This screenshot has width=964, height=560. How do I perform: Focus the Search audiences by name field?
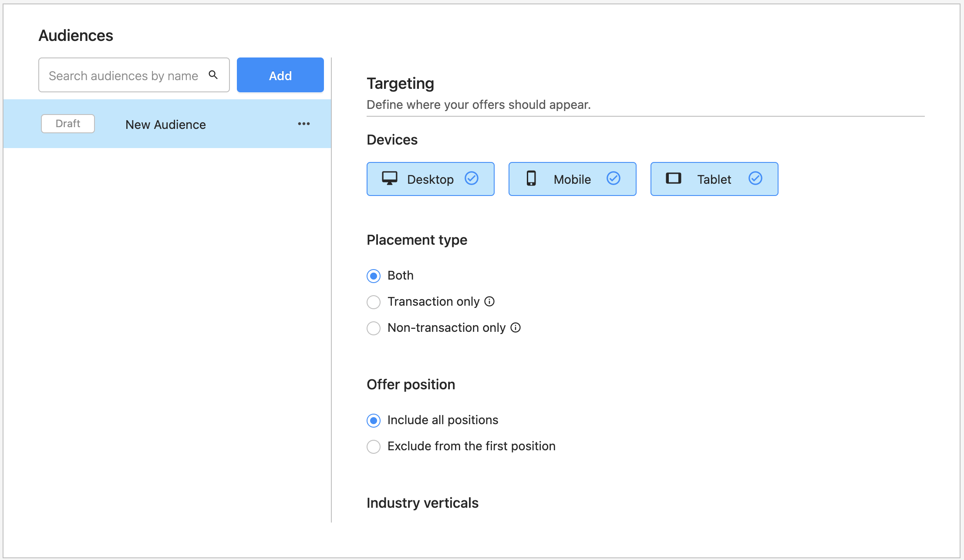click(x=134, y=75)
